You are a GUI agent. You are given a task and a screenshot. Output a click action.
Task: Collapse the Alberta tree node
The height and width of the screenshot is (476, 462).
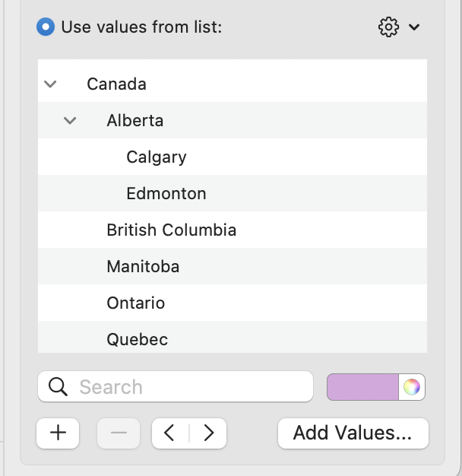click(x=71, y=120)
